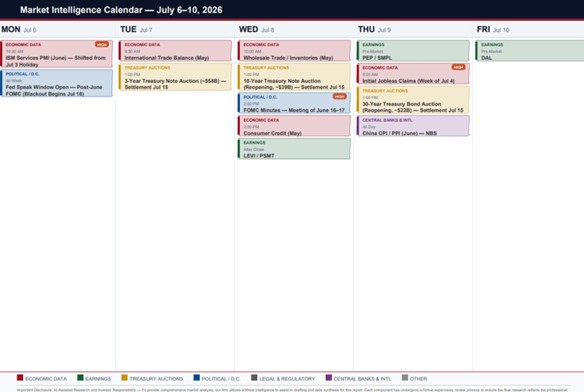
Task: Open the ISM Services PMI (June) event
Action: click(x=56, y=54)
